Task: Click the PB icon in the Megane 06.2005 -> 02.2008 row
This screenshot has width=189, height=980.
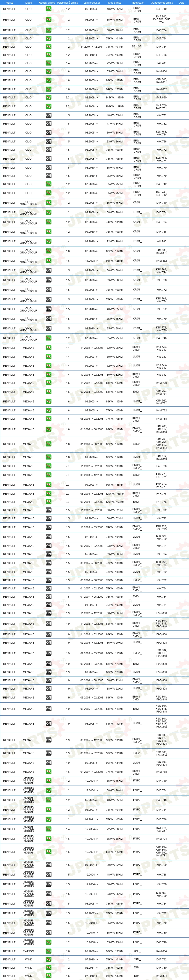Action: [x=48, y=419]
